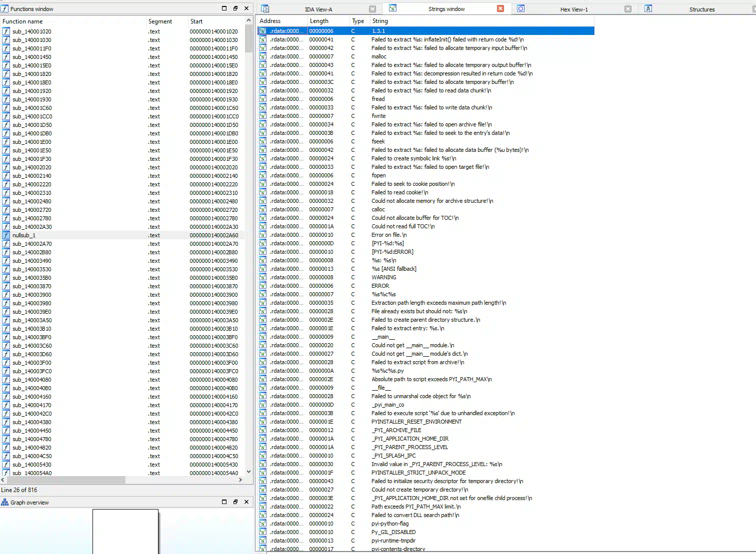
Task: Close the Hex View-1 tab
Action: 628,9
